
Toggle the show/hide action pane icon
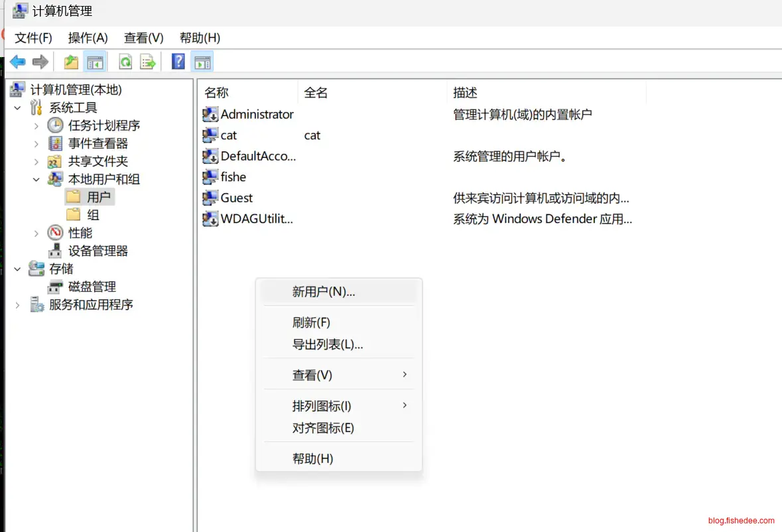202,62
